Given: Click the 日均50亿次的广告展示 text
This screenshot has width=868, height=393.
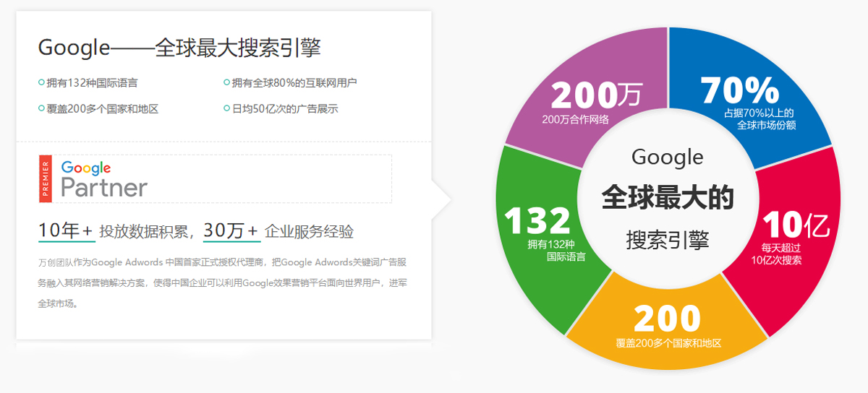Looking at the screenshot, I should coord(285,108).
